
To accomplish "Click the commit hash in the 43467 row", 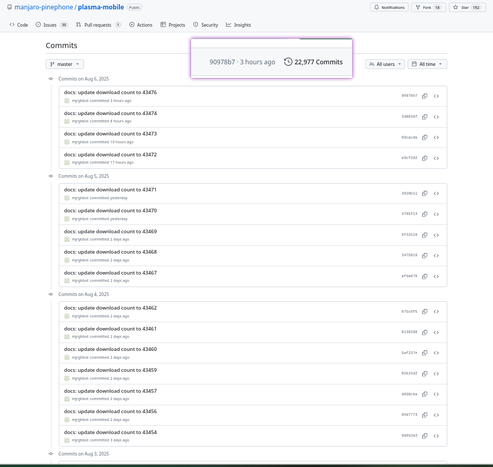I will [409, 276].
